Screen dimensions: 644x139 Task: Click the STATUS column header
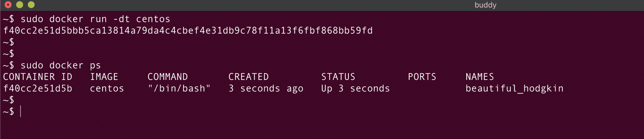pyautogui.click(x=338, y=77)
